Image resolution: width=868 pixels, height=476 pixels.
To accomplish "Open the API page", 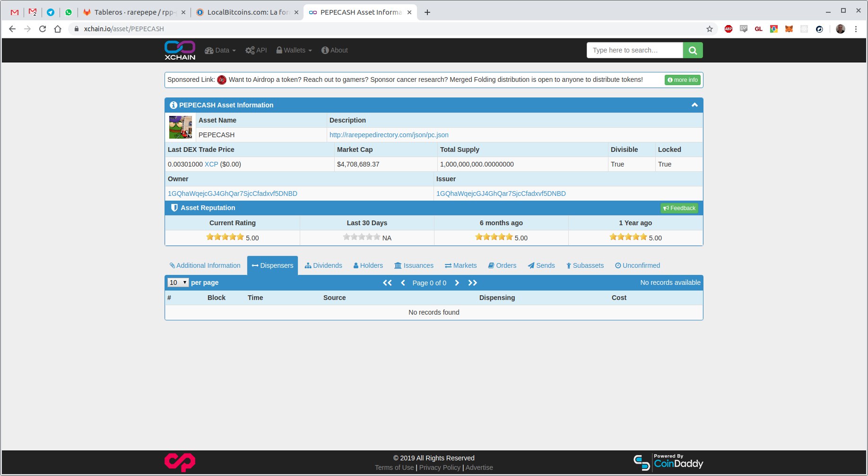I will coord(256,50).
